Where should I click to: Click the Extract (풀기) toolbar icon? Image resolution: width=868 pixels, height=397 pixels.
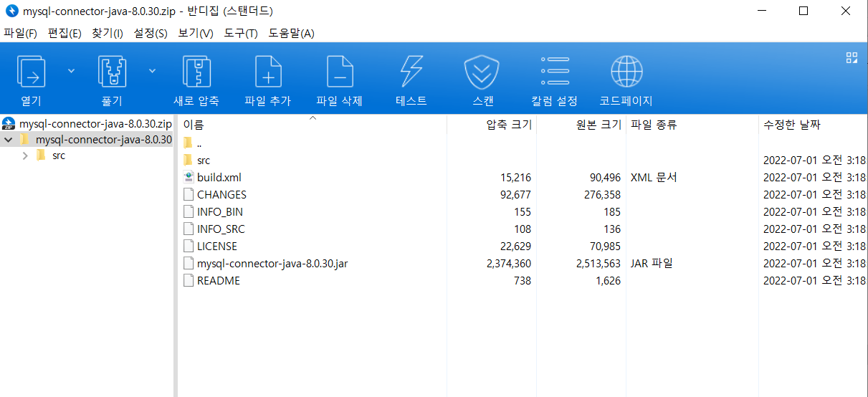tap(112, 72)
